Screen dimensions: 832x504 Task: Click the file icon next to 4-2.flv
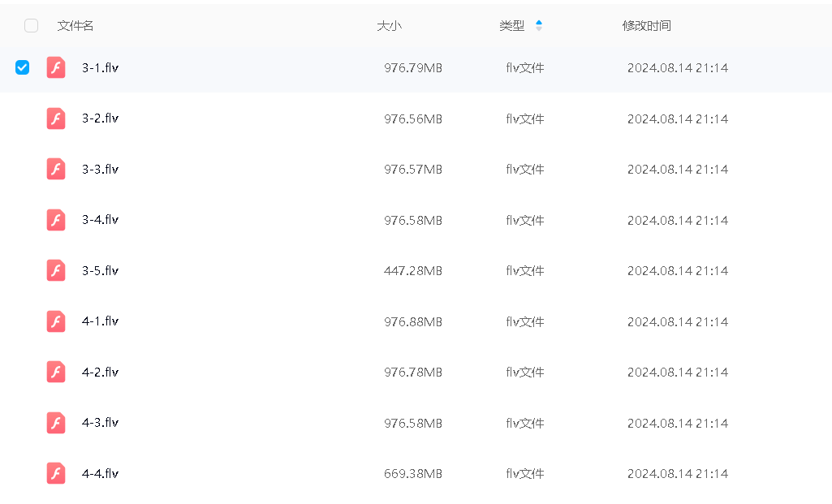(55, 372)
